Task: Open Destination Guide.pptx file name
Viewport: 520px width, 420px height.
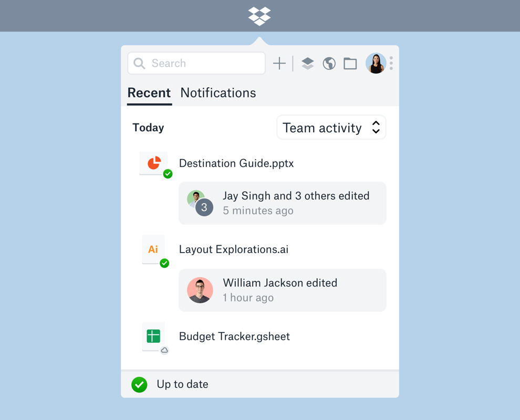Action: tap(236, 163)
